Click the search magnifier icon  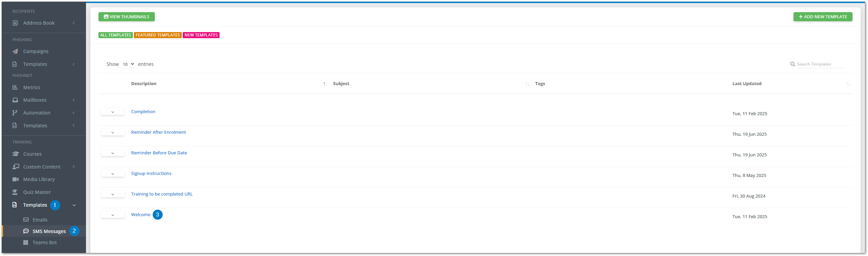click(793, 64)
